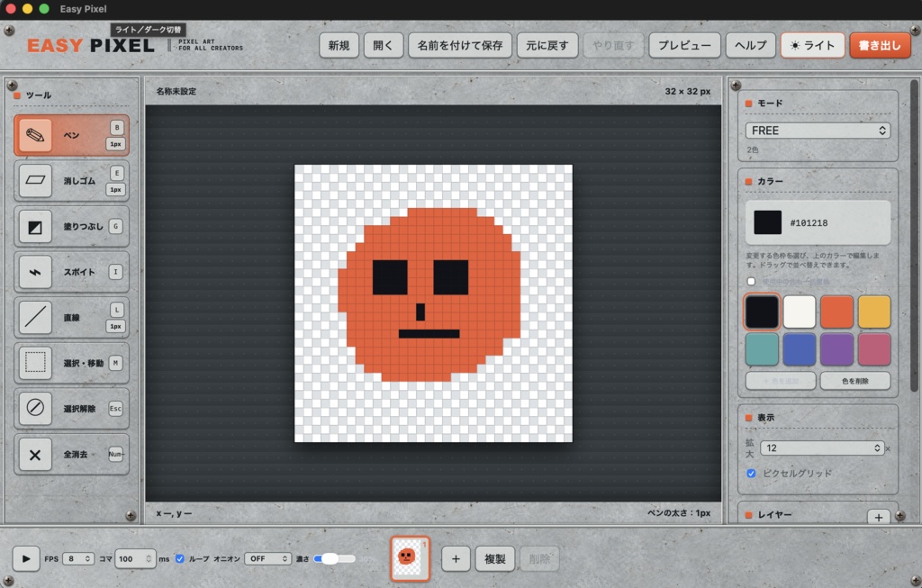Click the 名称未設定 document title
This screenshot has height=588, width=922.
[x=176, y=91]
